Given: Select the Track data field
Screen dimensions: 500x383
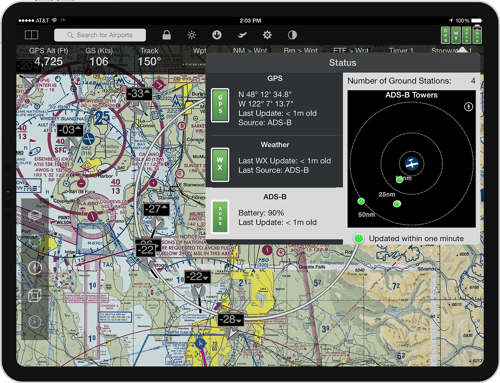Looking at the screenshot, I should tap(149, 57).
